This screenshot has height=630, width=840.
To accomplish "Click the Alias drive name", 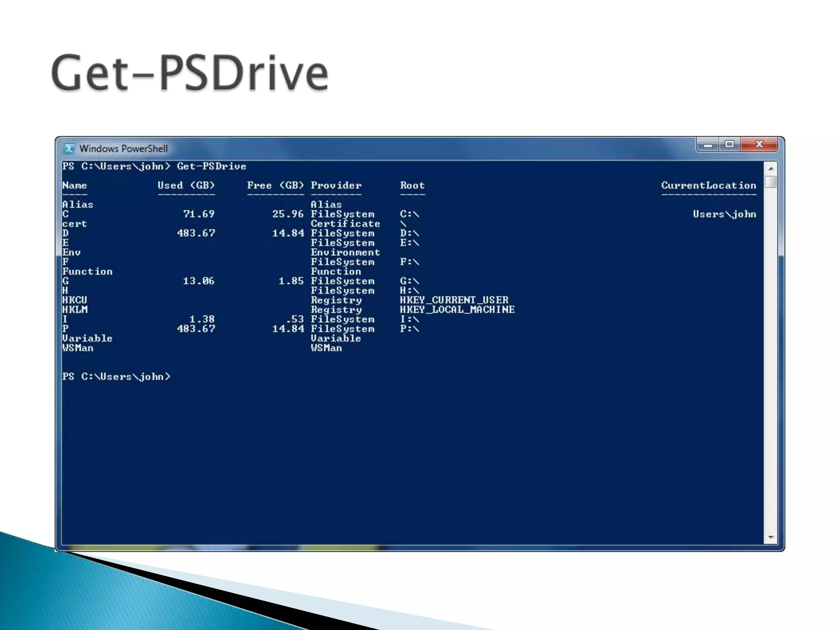I will [x=78, y=204].
